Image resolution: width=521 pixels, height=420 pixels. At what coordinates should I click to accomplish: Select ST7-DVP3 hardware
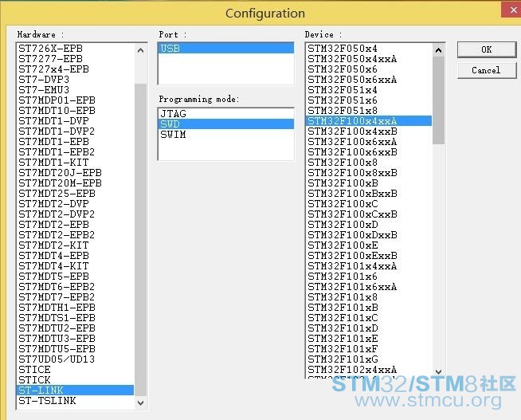pos(75,80)
